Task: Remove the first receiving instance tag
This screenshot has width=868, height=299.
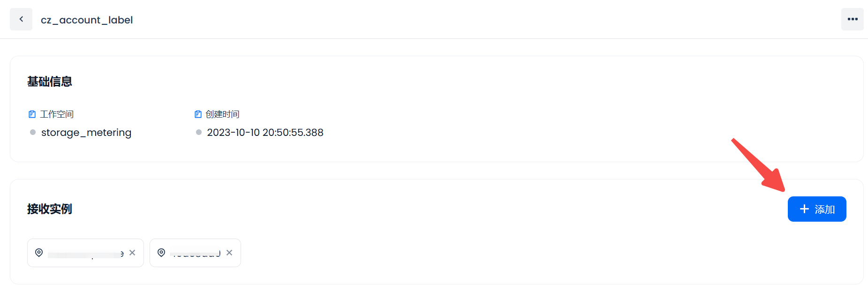Action: pos(132,253)
